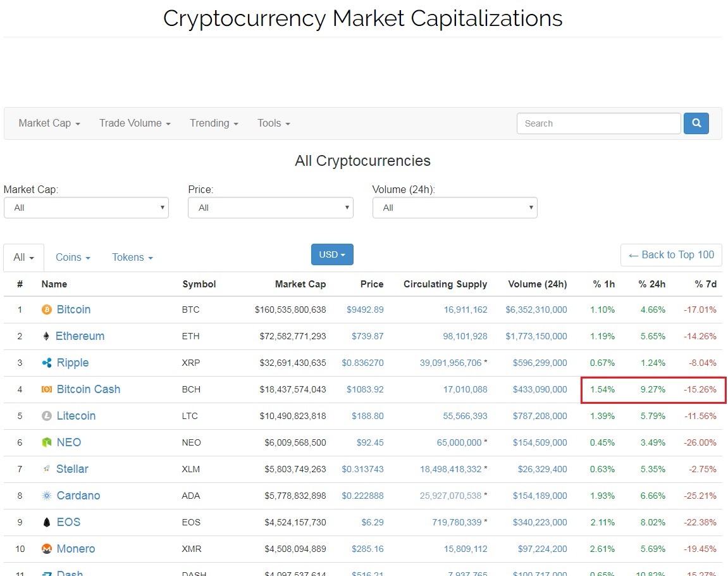Open the Bitcoin Cash page link
The width and height of the screenshot is (728, 576).
pyautogui.click(x=88, y=389)
